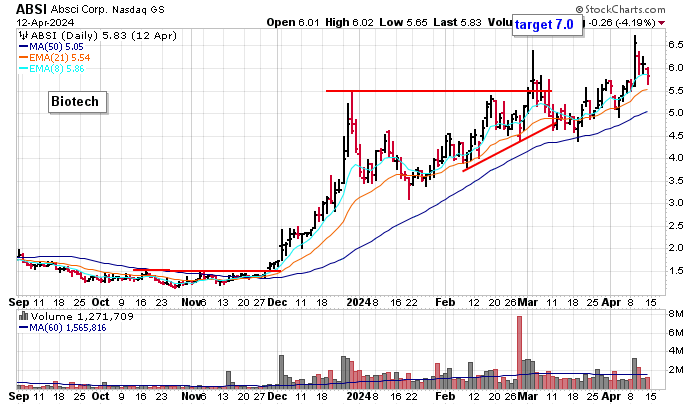Click the cyan line swatch beside EMA(8)
The height and width of the screenshot is (405, 700).
[x=24, y=69]
